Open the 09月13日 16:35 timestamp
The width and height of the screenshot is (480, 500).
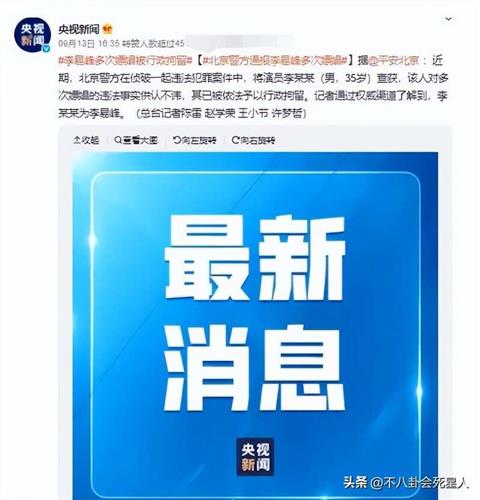tap(89, 43)
